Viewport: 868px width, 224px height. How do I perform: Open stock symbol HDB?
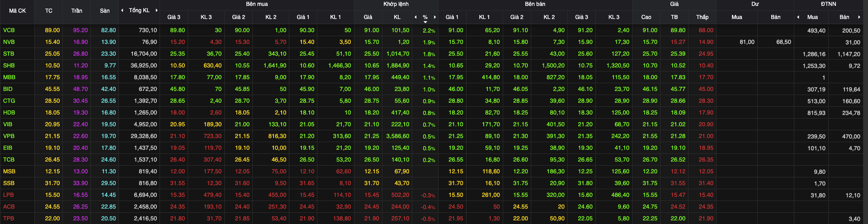[9, 113]
